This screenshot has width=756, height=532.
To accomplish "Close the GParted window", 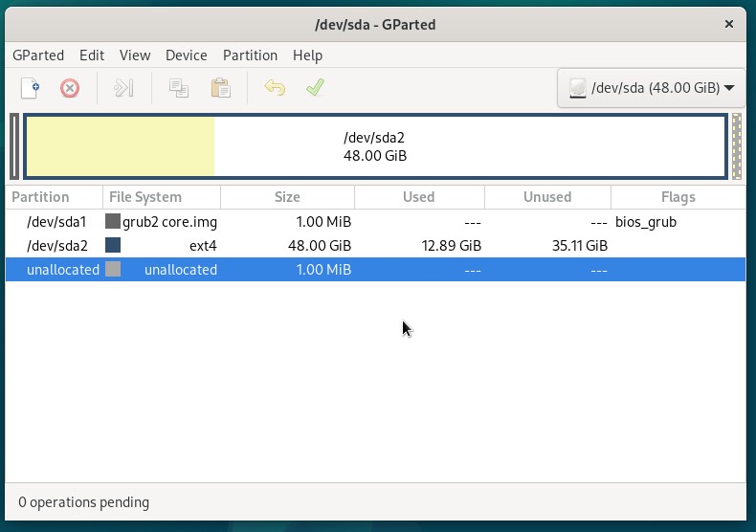I will pos(729,24).
